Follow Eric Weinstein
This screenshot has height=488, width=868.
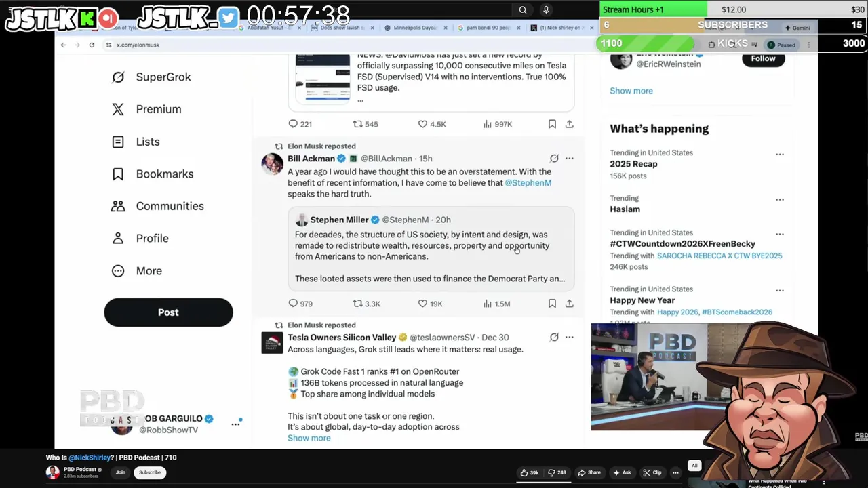[763, 58]
